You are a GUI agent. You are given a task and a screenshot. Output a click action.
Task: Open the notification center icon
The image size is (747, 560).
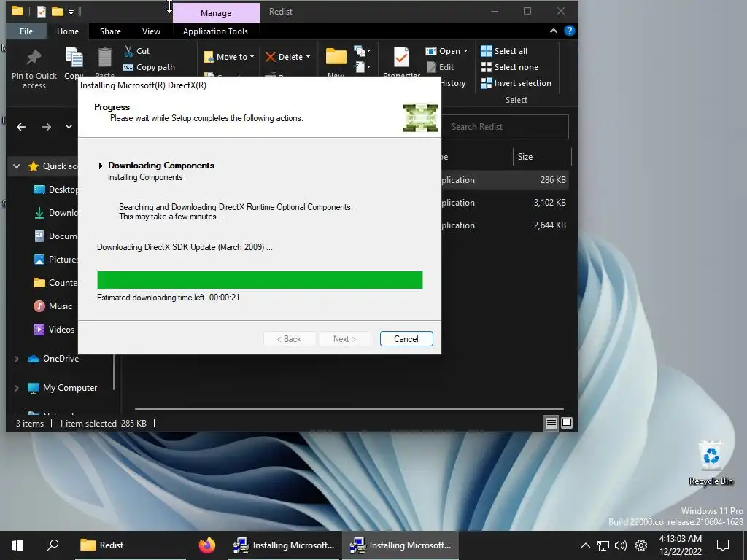pyautogui.click(x=723, y=545)
